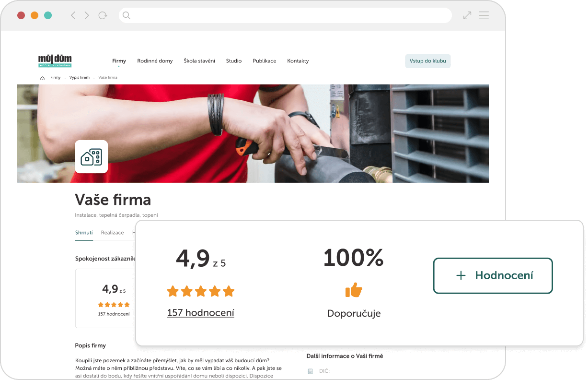588x380 pixels.
Task: Switch to the Realizace tab
Action: click(112, 233)
